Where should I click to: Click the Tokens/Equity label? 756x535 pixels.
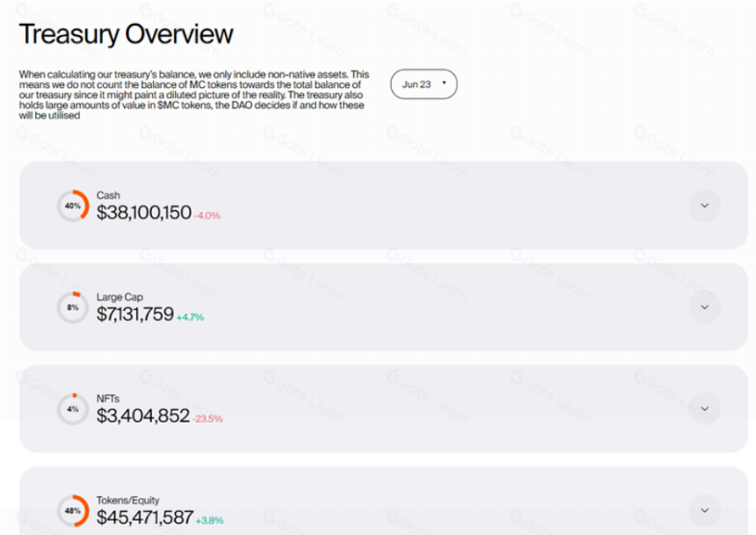pyautogui.click(x=127, y=500)
